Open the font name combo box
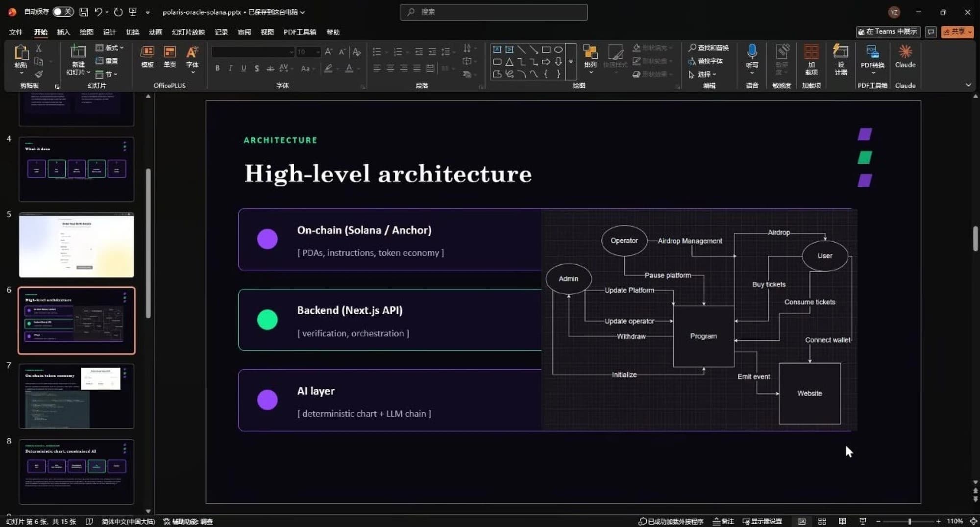 [253, 51]
